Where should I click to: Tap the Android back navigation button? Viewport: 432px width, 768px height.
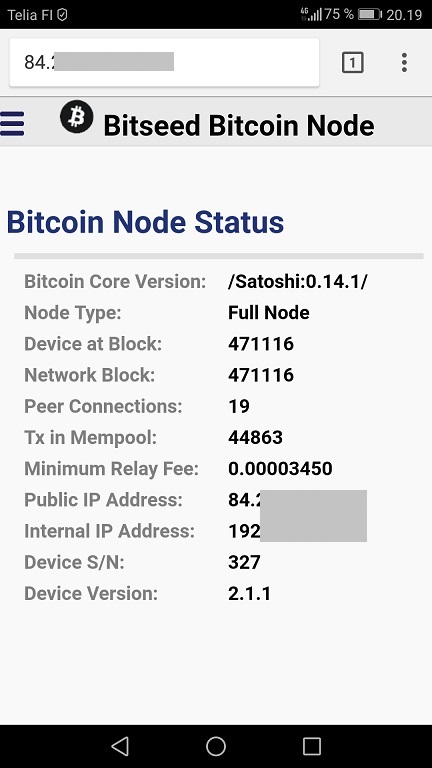tap(120, 746)
